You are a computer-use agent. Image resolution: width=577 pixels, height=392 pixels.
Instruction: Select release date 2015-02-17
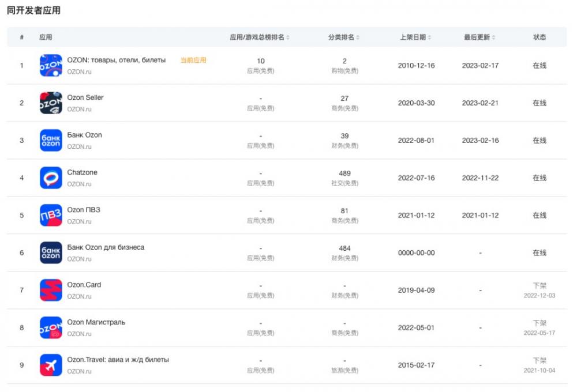416,366
